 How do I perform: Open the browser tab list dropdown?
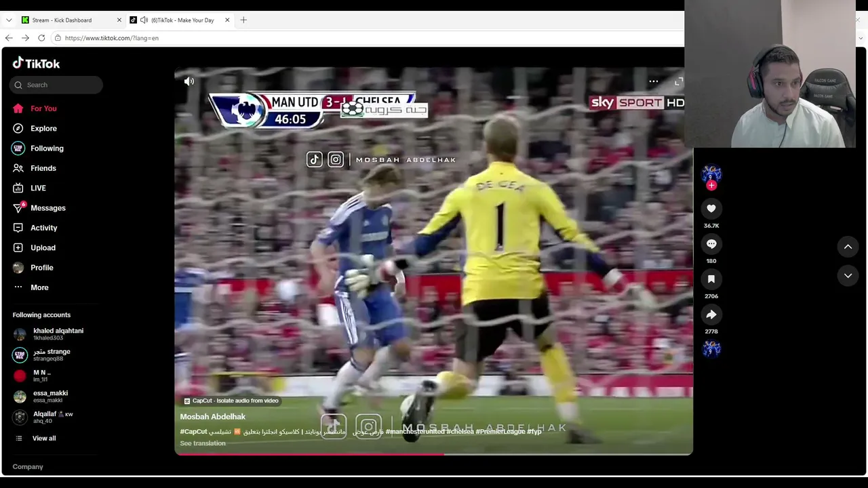coord(9,20)
